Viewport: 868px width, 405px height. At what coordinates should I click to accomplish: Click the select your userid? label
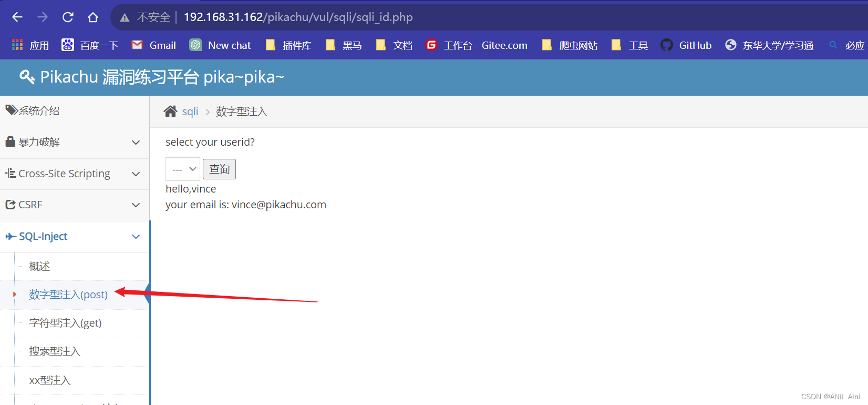[x=210, y=142]
